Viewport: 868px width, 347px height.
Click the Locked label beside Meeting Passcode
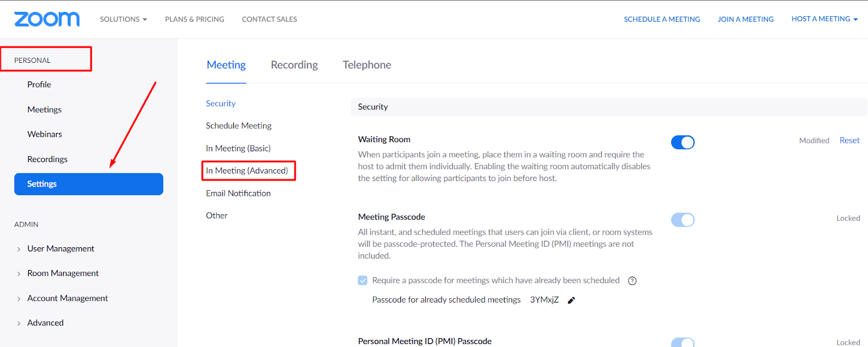coord(848,218)
